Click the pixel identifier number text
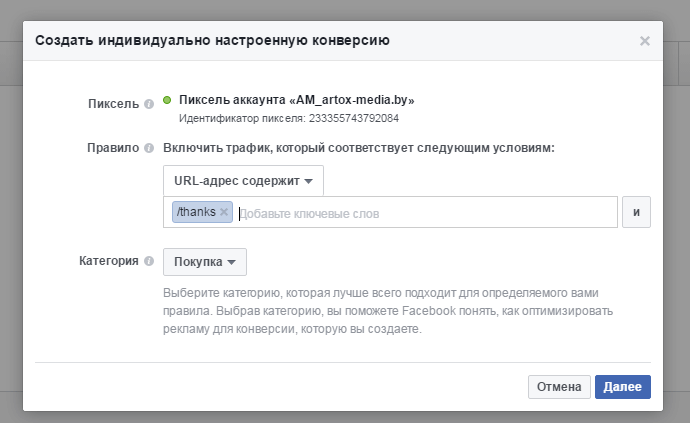The width and height of the screenshot is (690, 423). coord(288,119)
